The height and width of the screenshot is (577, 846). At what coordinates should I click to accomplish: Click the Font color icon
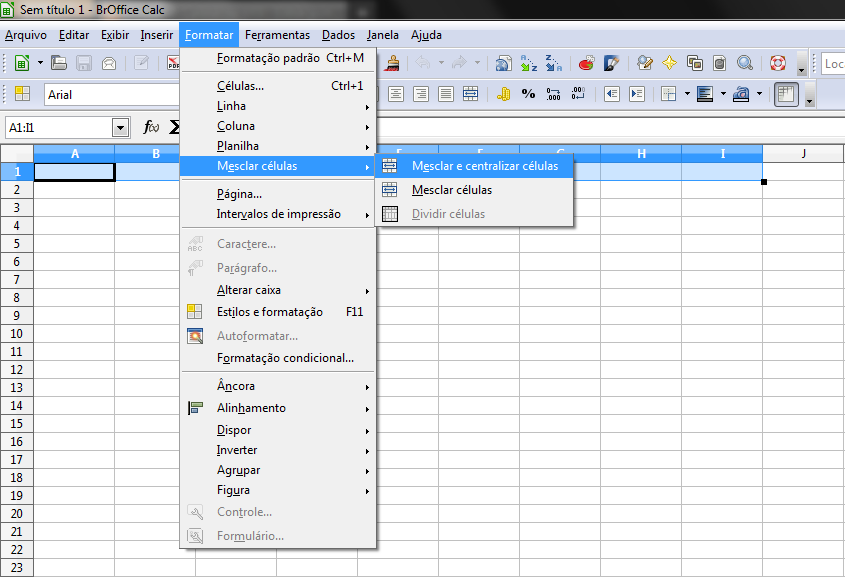coord(741,94)
